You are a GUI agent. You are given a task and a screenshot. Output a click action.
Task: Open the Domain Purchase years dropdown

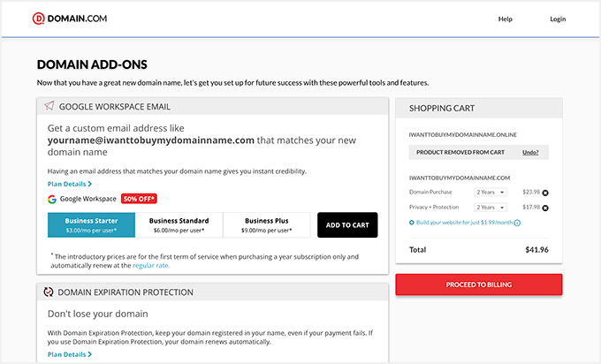[x=491, y=192]
